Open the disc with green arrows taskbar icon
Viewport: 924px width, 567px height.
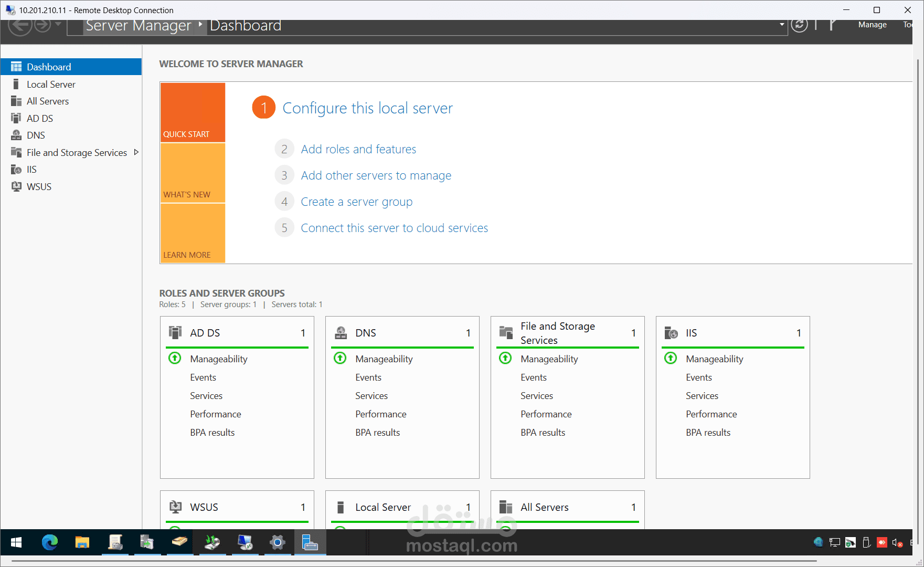pyautogui.click(x=213, y=542)
